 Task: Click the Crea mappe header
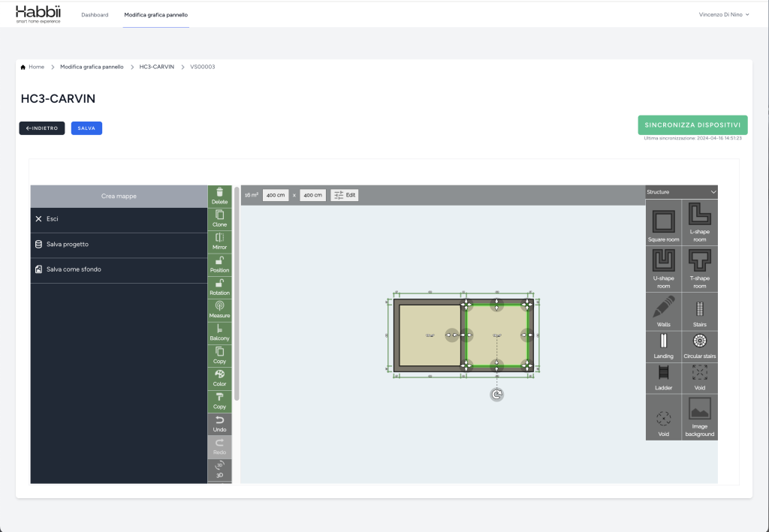coord(119,196)
